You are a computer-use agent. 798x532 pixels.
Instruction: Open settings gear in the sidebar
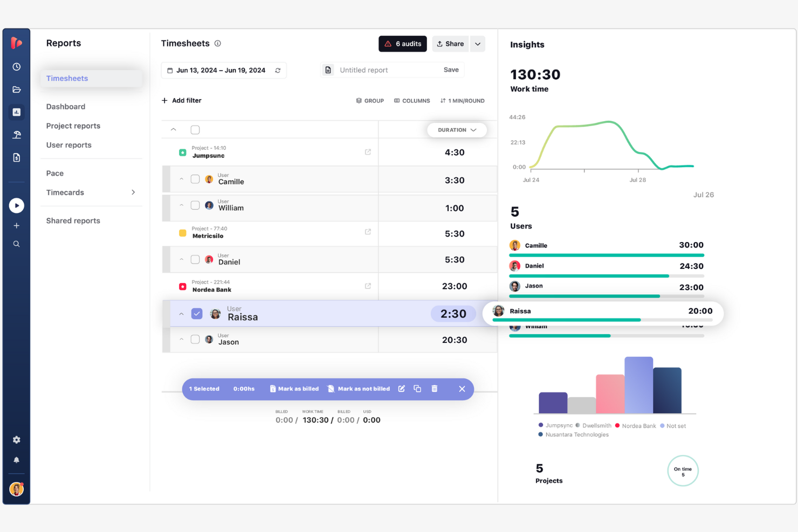pyautogui.click(x=17, y=440)
